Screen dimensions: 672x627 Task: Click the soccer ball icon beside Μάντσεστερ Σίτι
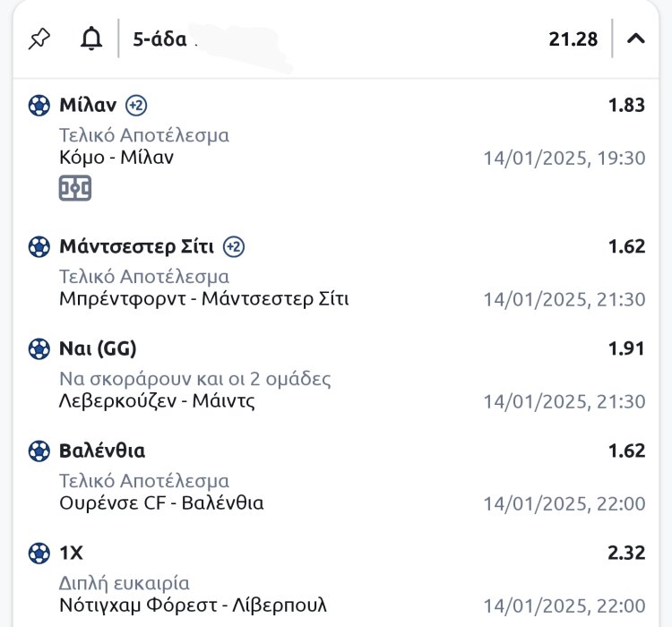click(x=39, y=246)
